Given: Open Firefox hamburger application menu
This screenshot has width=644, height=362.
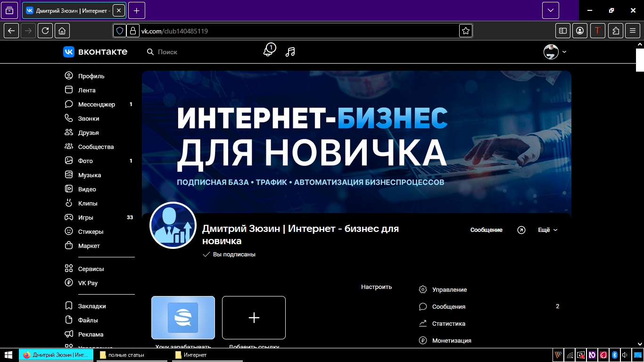Looking at the screenshot, I should coord(633,31).
